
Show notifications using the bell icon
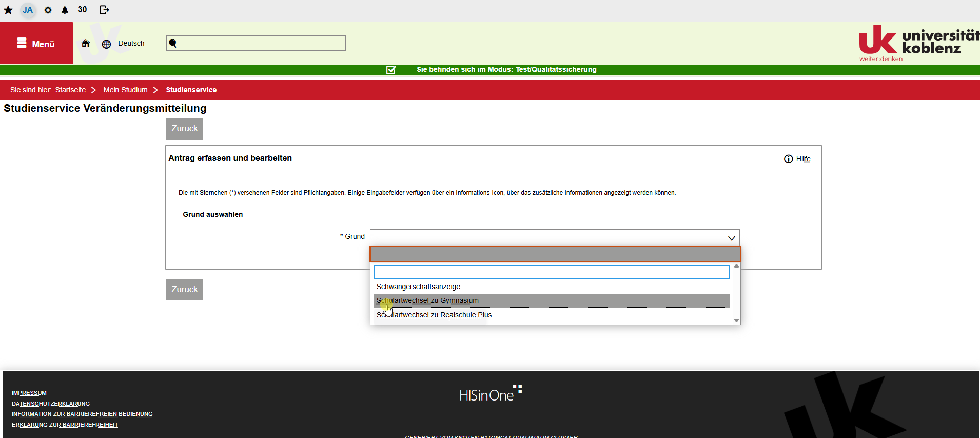pos(65,10)
